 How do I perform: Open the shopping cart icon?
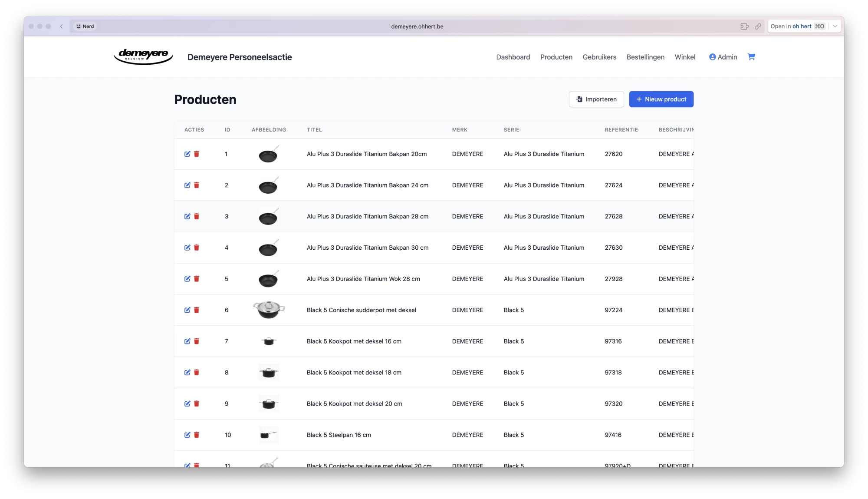(x=751, y=57)
